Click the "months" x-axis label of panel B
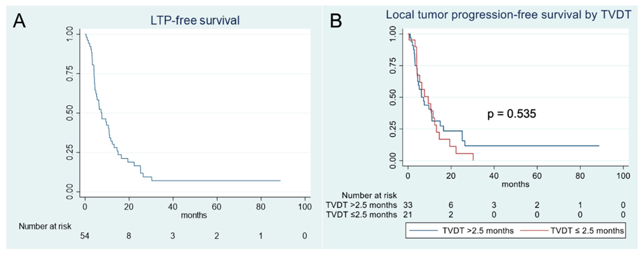 coord(515,184)
